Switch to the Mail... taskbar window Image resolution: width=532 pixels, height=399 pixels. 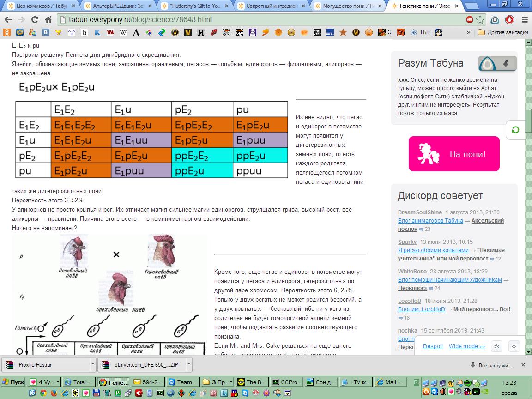pos(391,382)
